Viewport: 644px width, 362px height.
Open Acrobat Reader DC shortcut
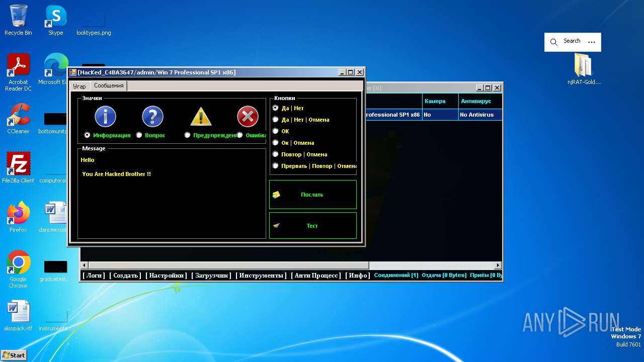point(18,72)
